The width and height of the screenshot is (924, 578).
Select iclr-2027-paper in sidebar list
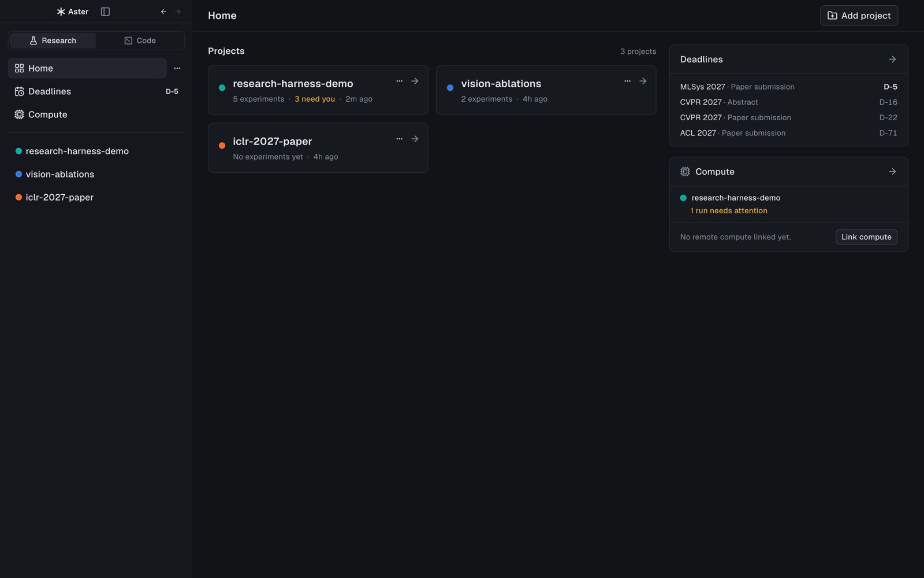pyautogui.click(x=96, y=197)
